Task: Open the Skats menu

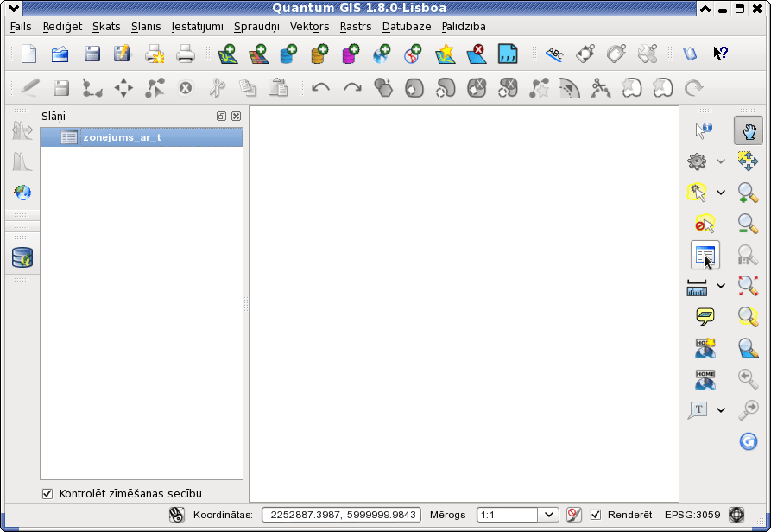Action: (x=106, y=27)
